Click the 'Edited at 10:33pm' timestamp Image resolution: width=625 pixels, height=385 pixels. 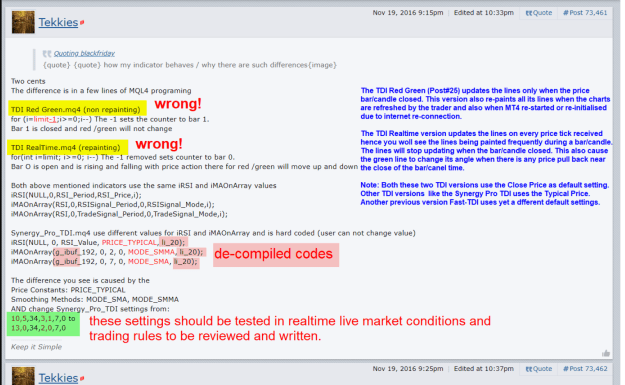coord(483,13)
